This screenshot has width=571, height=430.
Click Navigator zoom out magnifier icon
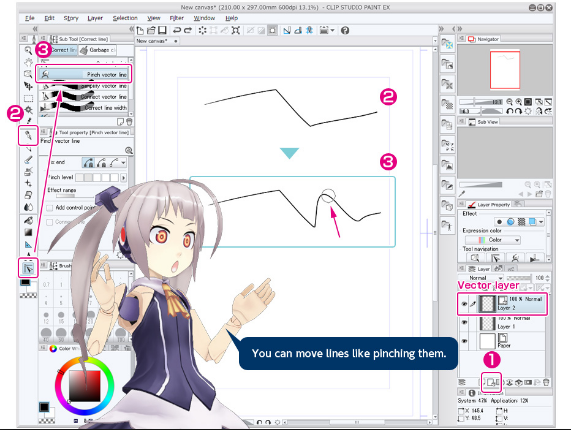pos(509,102)
